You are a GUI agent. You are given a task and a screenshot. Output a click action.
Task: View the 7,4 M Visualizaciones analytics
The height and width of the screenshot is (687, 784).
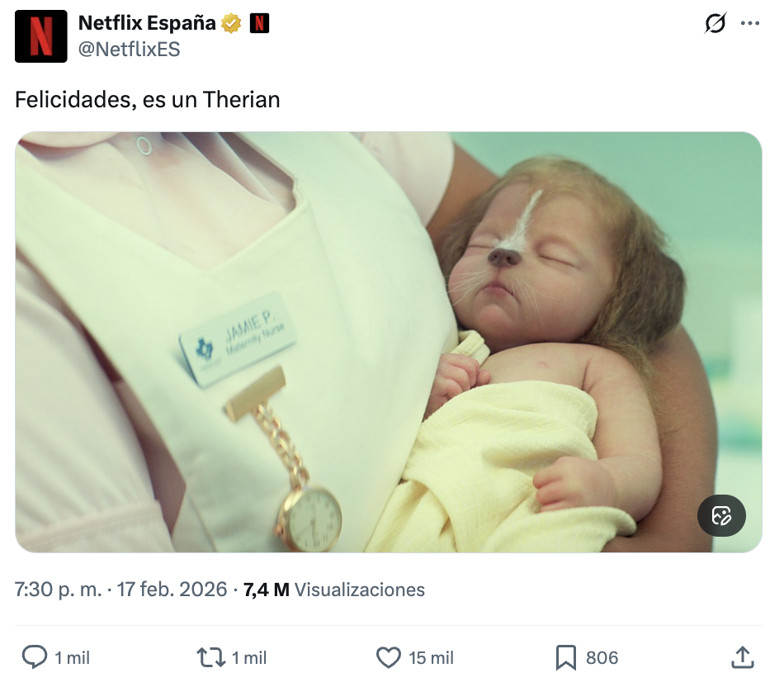point(334,590)
